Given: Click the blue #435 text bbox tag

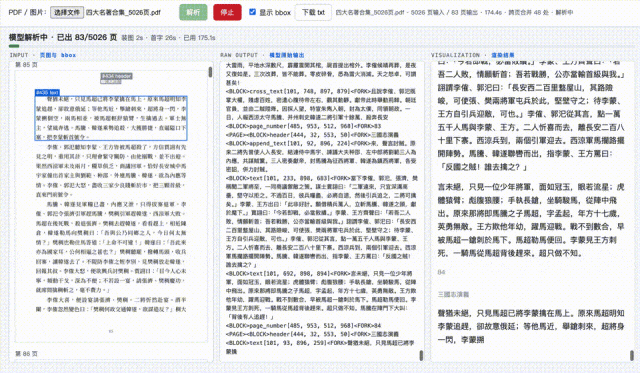Looking at the screenshot, I should click(x=47, y=93).
